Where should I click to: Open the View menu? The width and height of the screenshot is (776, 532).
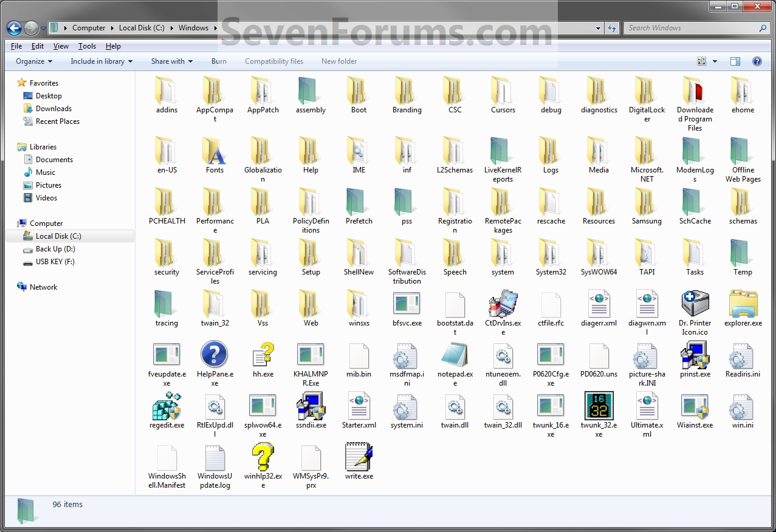click(61, 46)
